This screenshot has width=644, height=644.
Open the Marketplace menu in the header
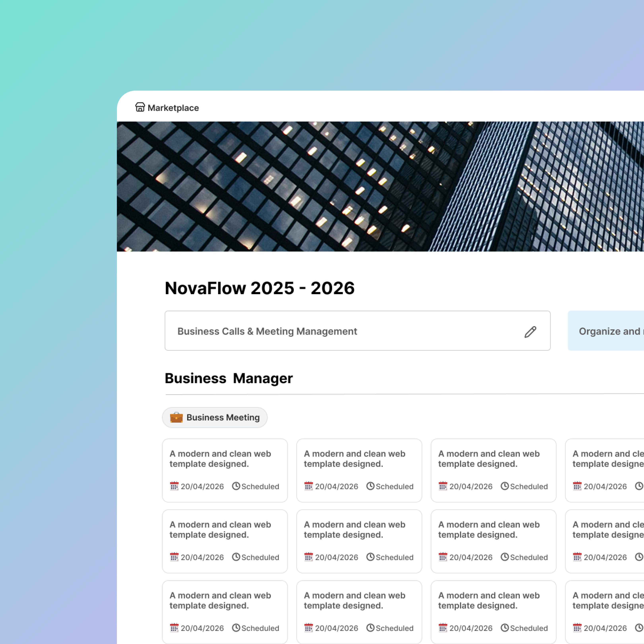click(173, 108)
